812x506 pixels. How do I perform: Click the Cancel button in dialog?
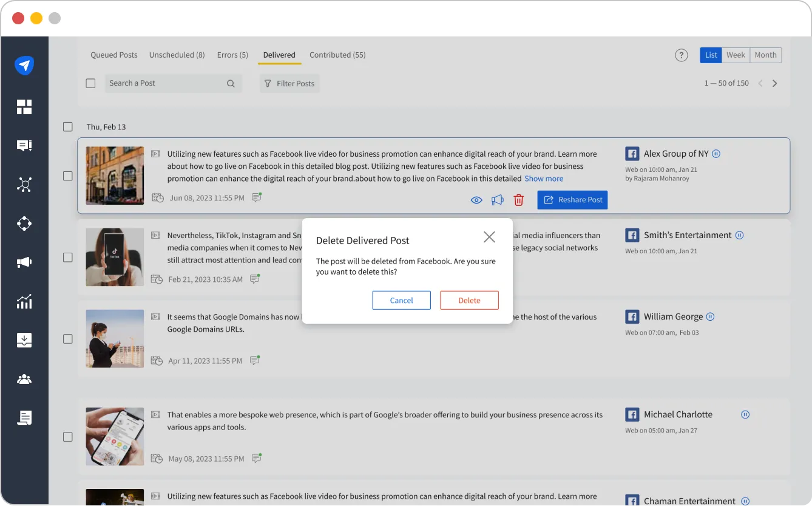pyautogui.click(x=401, y=300)
